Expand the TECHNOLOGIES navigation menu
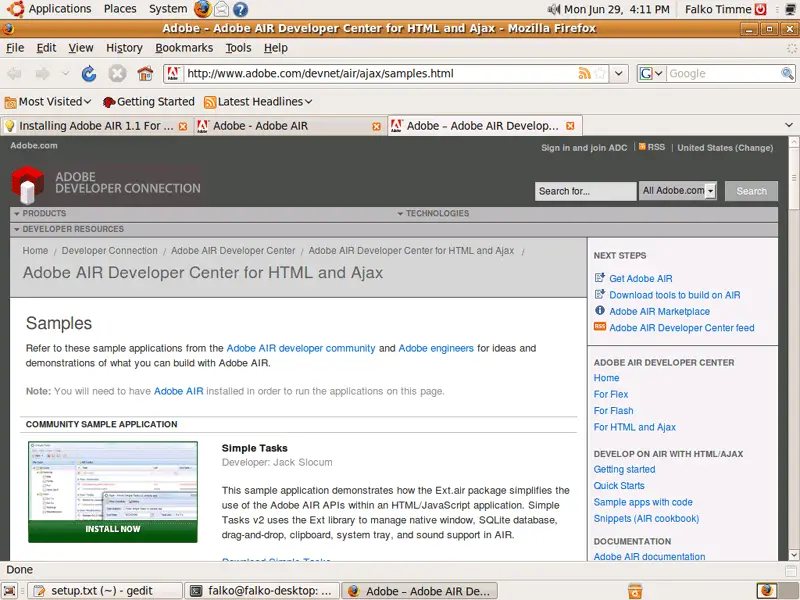 433,213
